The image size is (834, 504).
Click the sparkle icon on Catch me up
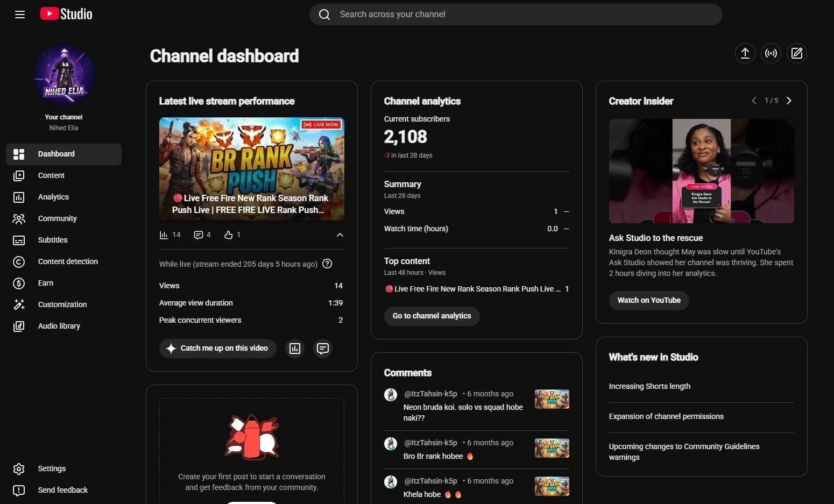point(171,349)
